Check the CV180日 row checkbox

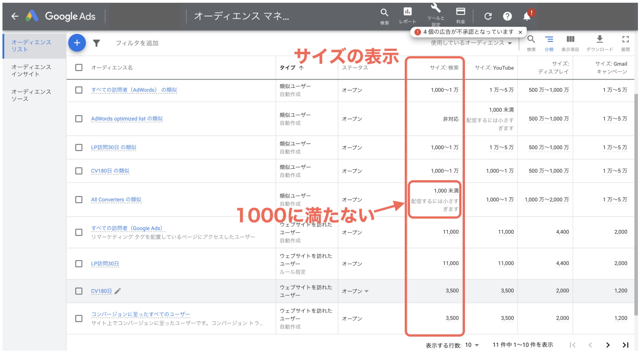pyautogui.click(x=78, y=291)
